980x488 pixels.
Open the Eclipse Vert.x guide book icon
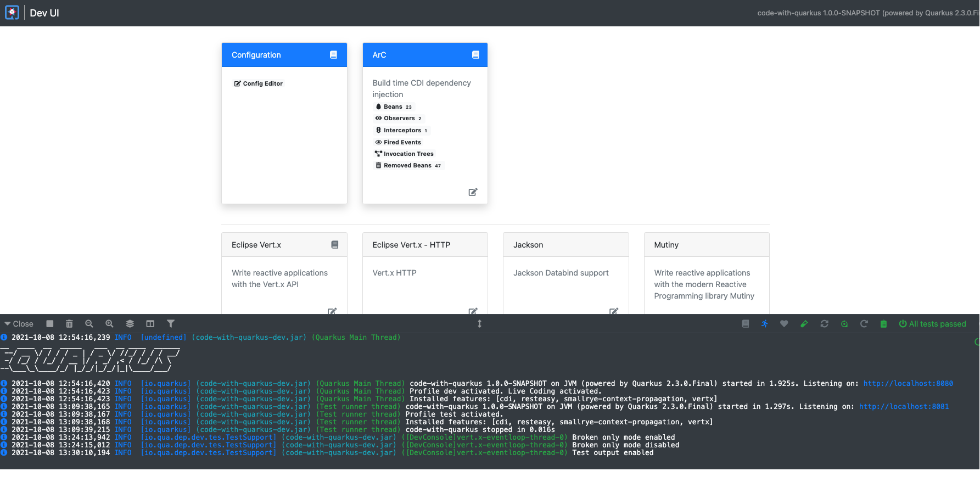coord(335,245)
